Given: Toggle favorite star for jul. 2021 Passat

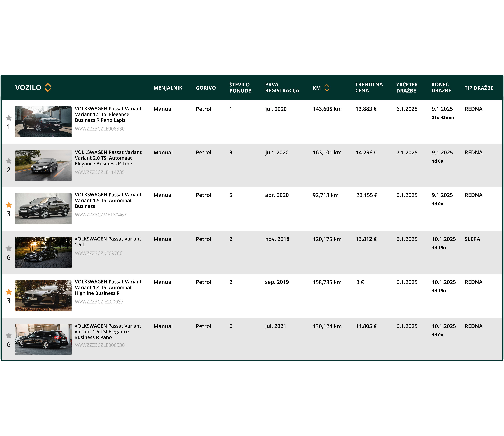Looking at the screenshot, I should [9, 336].
